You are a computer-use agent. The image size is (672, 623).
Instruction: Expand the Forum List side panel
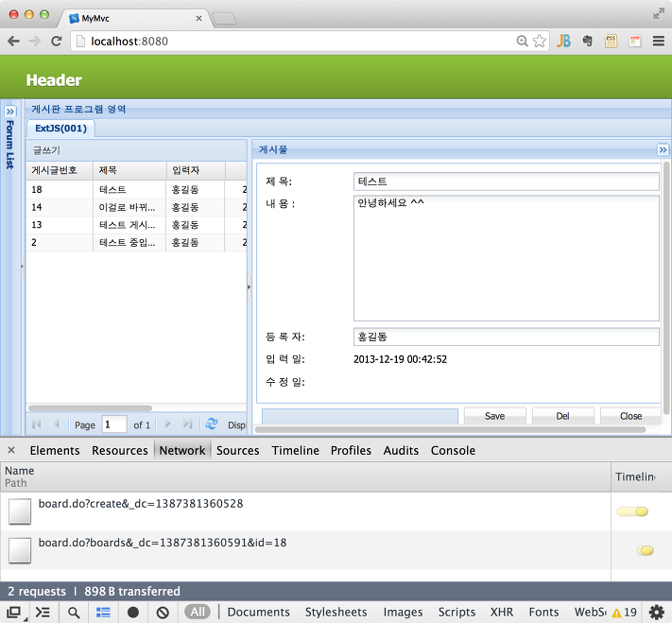[x=10, y=112]
